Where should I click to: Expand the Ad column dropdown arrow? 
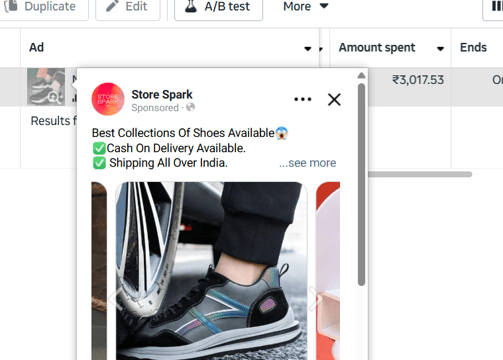click(x=308, y=49)
